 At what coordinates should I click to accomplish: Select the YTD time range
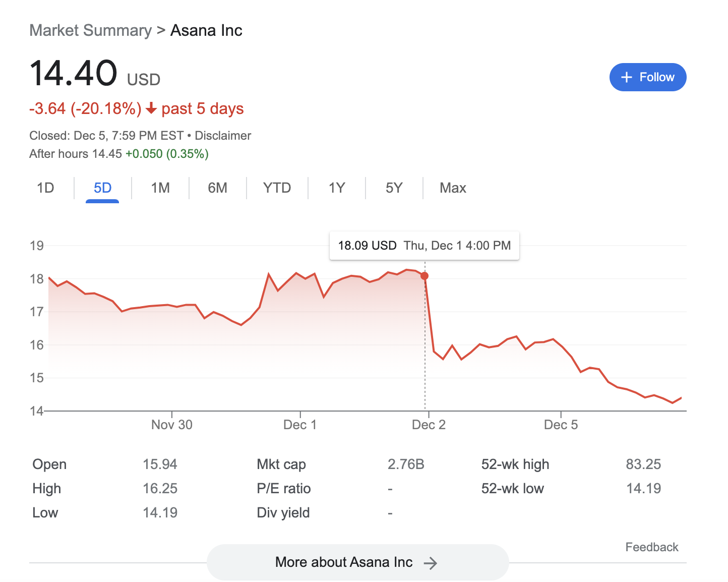277,188
